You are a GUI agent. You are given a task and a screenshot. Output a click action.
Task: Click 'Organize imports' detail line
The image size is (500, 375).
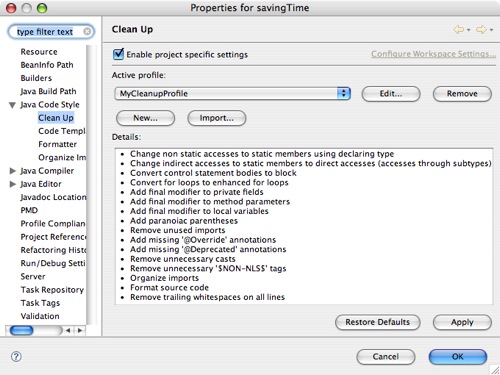click(164, 278)
